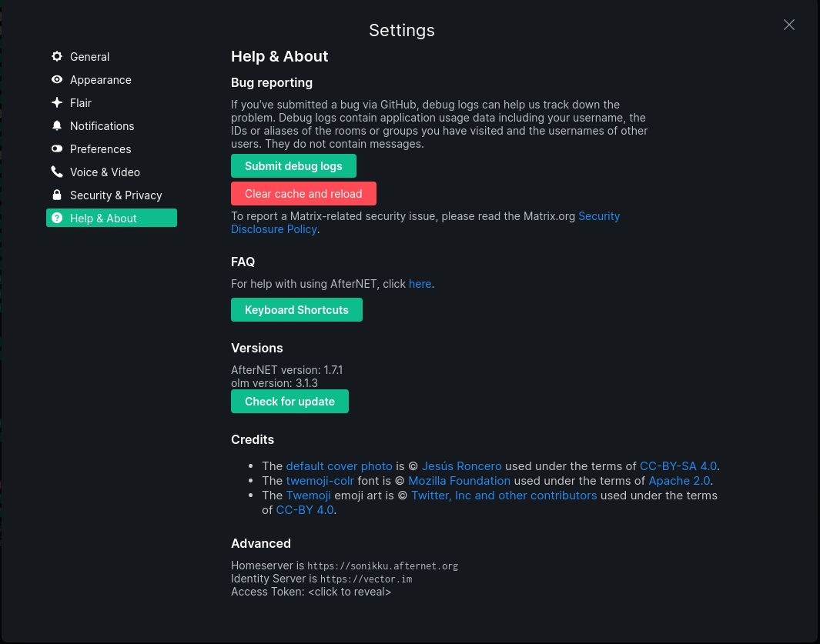Click the Security & Privacy lock icon

57,195
